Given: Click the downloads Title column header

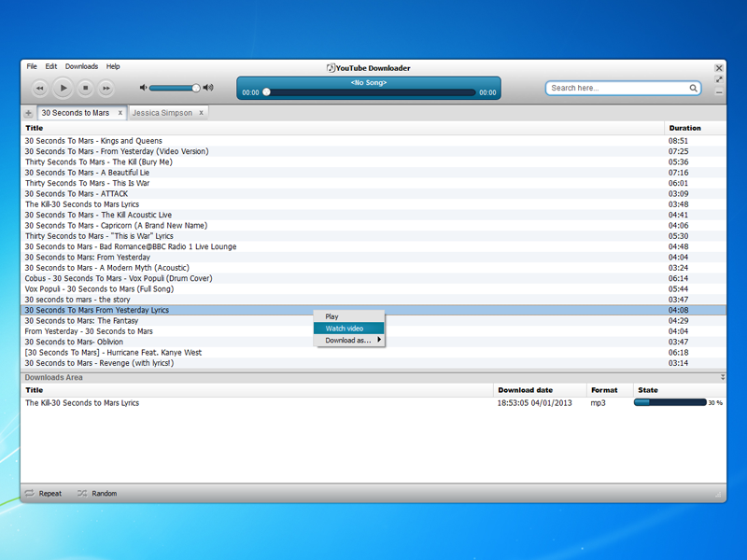Looking at the screenshot, I should click(x=258, y=390).
